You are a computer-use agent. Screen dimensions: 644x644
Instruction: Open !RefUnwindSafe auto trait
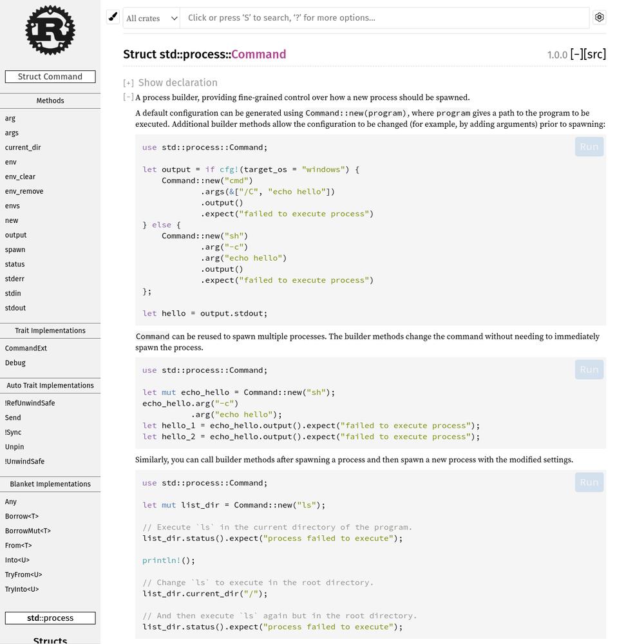pos(30,403)
